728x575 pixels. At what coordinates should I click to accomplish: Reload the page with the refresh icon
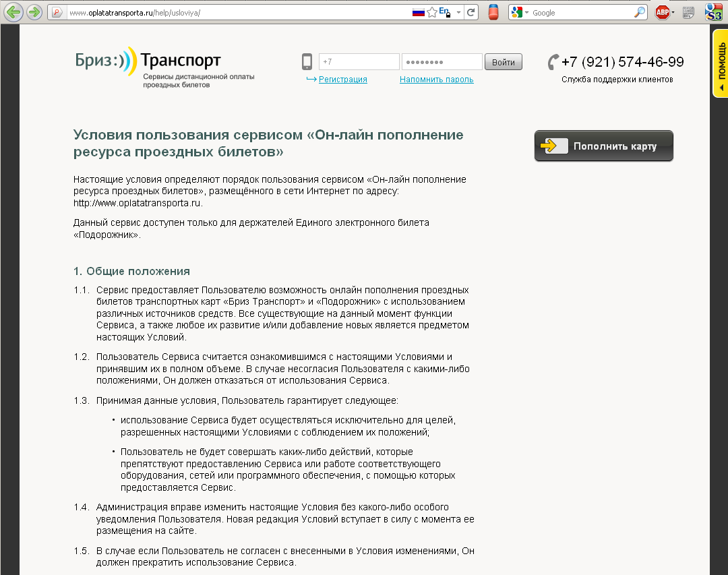pos(472,12)
